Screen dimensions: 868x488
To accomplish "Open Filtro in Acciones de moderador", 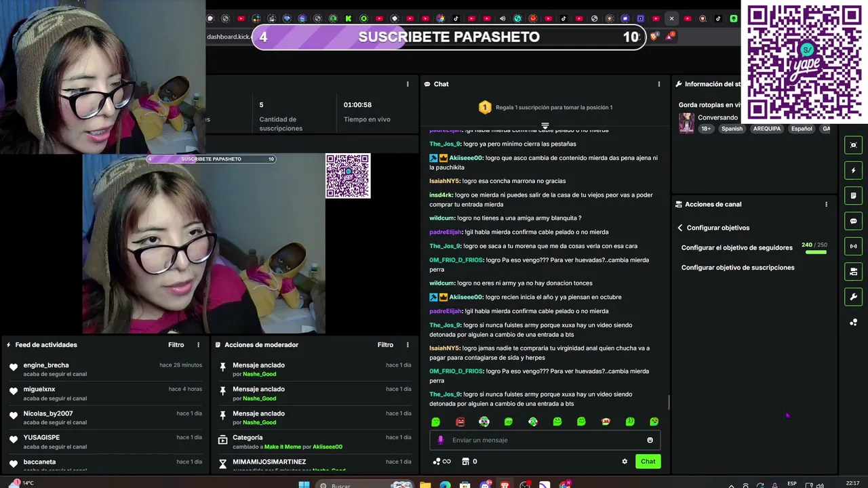I will tap(385, 345).
